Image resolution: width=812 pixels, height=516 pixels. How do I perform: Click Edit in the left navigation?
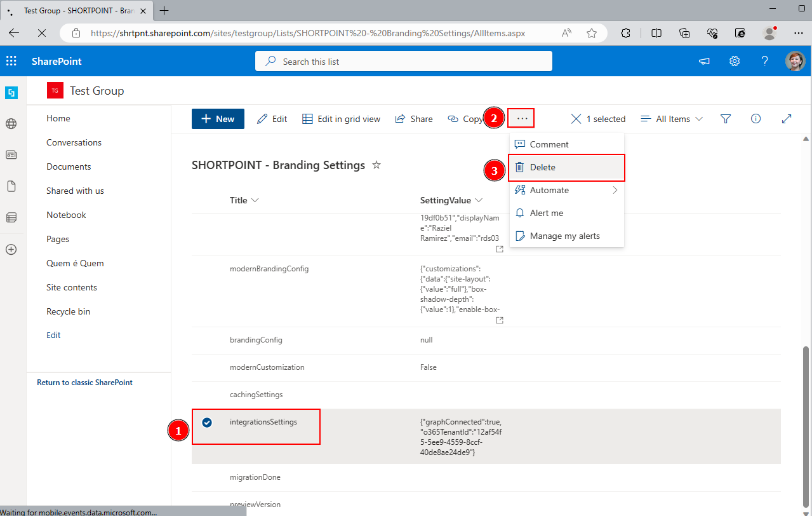53,335
